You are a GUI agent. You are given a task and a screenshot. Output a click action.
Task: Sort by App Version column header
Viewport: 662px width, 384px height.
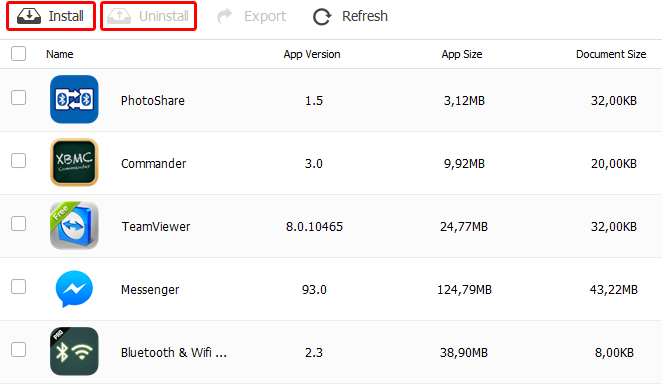[x=312, y=54]
